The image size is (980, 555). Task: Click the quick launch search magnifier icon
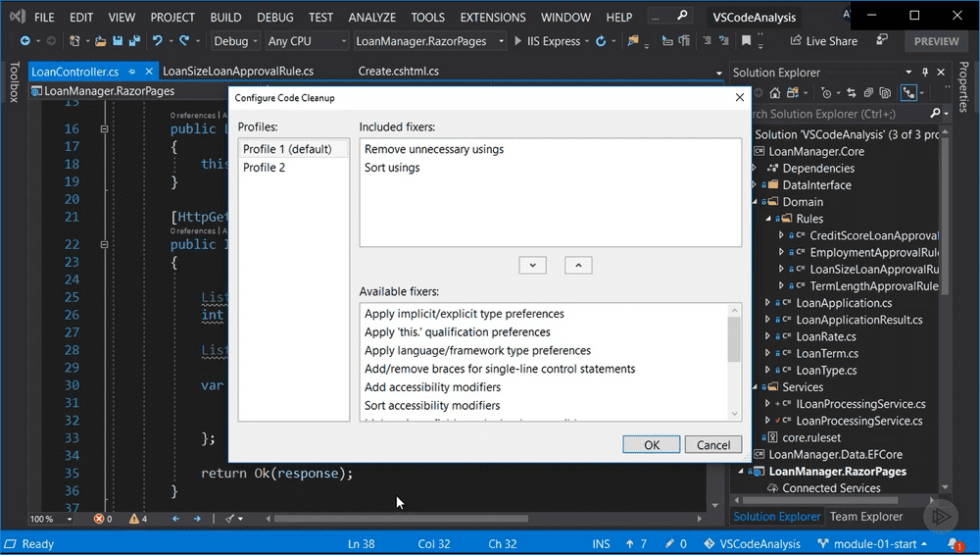(682, 15)
